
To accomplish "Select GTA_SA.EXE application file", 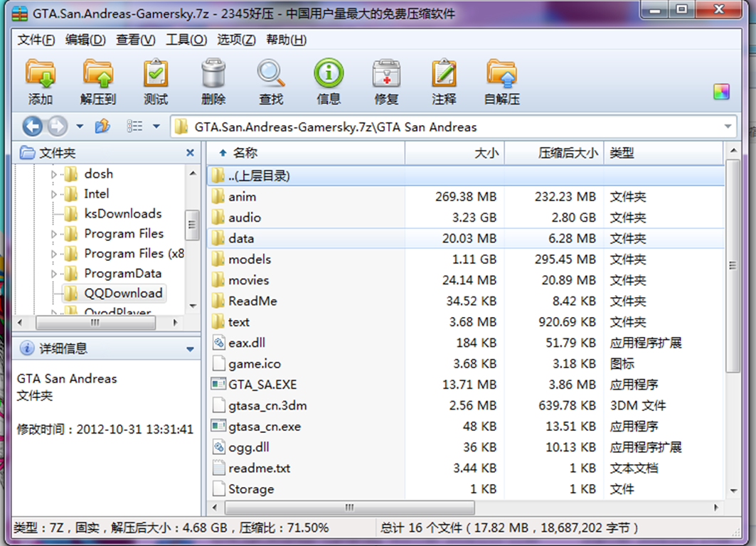I will coord(467,385).
